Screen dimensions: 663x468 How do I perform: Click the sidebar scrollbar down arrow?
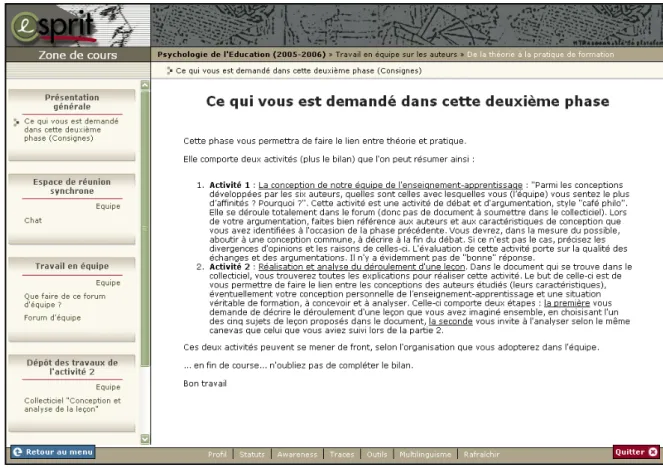click(145, 439)
